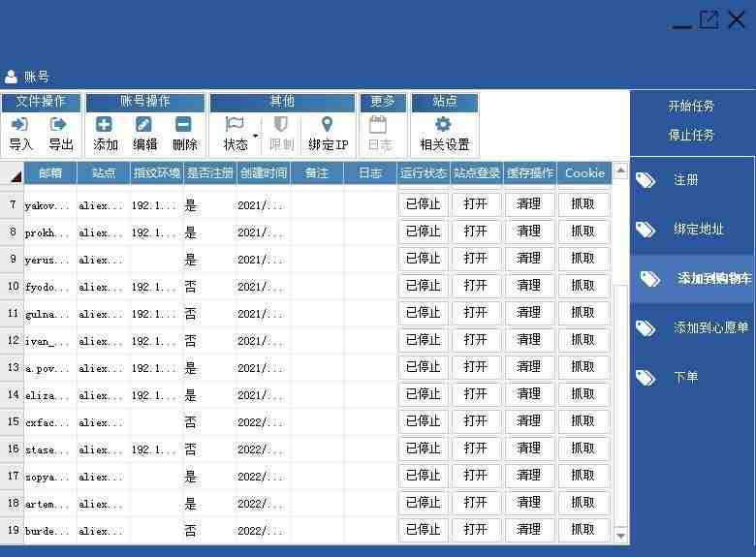Click 已停止 status in yakov row
This screenshot has width=756, height=557.
(x=423, y=204)
